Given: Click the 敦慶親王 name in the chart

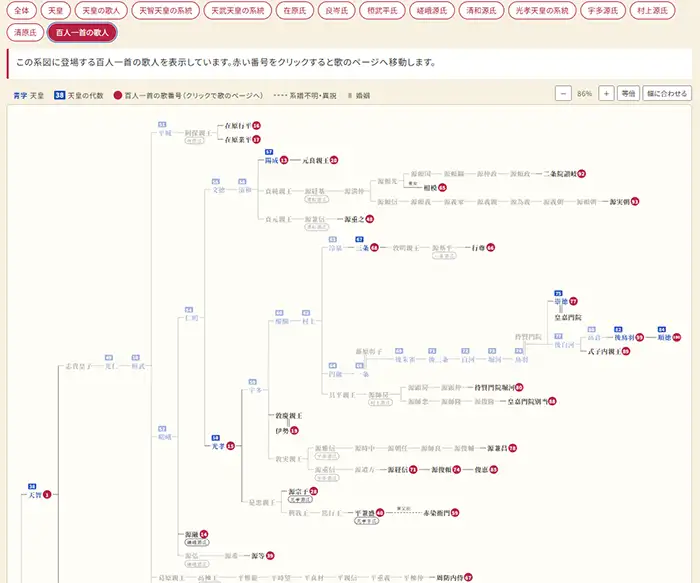Looking at the screenshot, I should [x=289, y=416].
